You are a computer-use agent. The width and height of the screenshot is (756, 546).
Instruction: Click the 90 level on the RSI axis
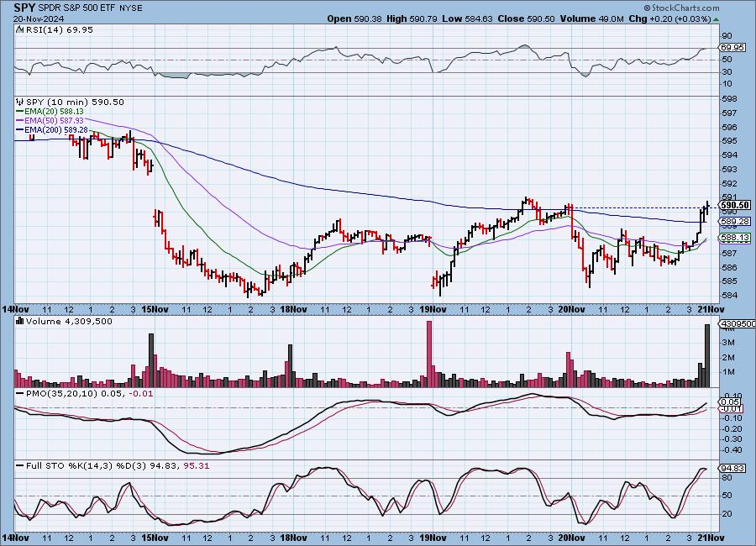click(727, 35)
